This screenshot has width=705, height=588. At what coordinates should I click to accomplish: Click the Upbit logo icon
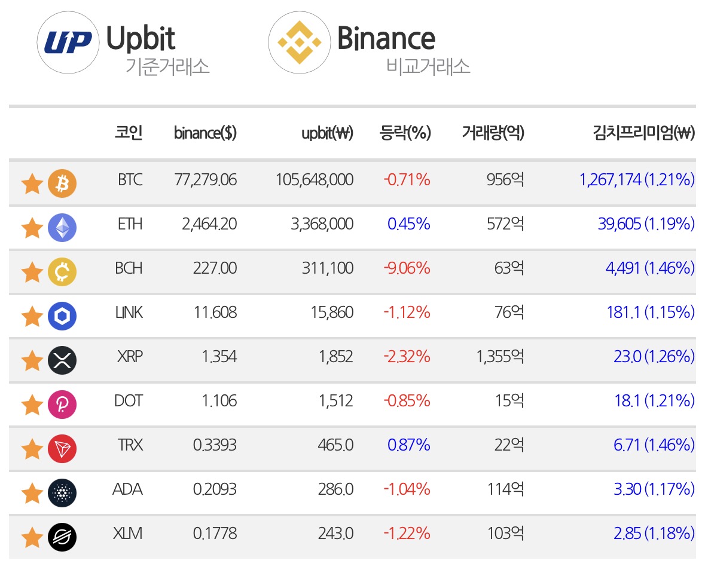[68, 42]
